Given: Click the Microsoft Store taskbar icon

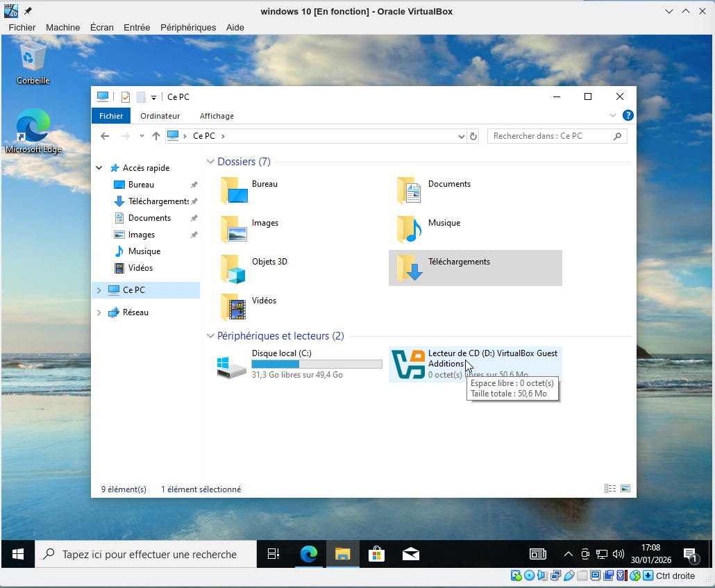Looking at the screenshot, I should tap(376, 554).
